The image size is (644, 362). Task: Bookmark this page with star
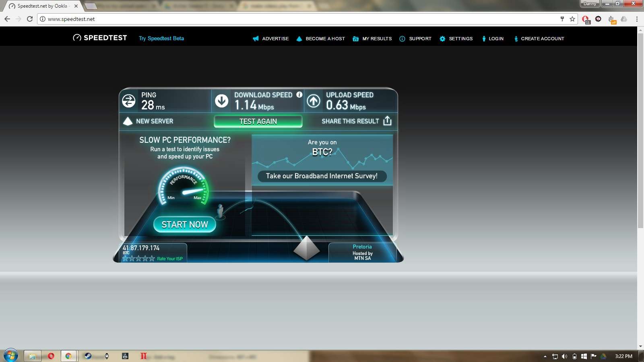[572, 19]
